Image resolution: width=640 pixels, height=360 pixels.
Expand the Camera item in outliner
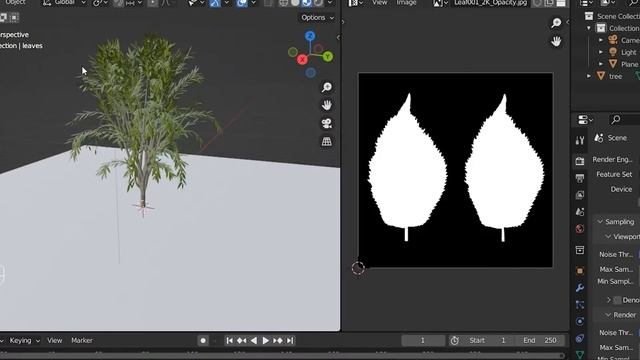pyautogui.click(x=601, y=40)
